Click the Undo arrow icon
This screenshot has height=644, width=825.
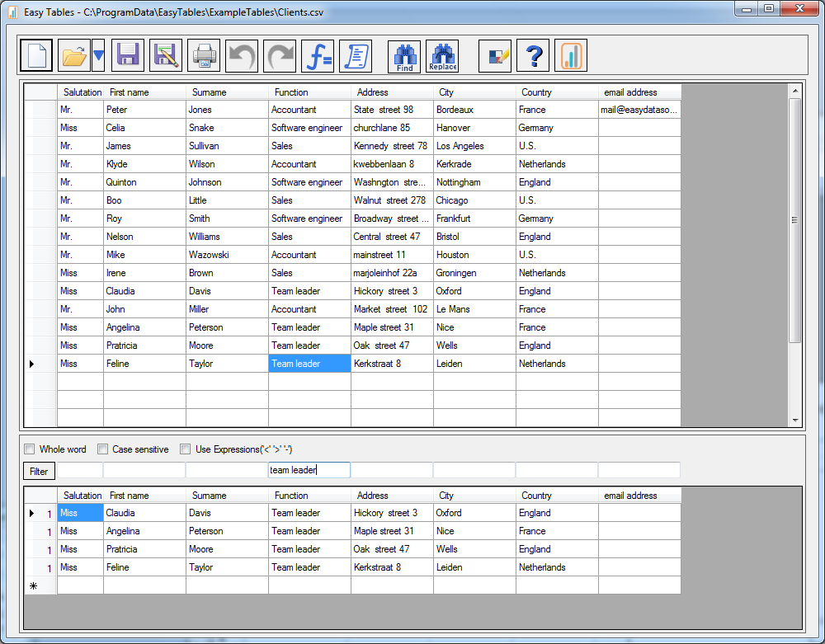242,56
